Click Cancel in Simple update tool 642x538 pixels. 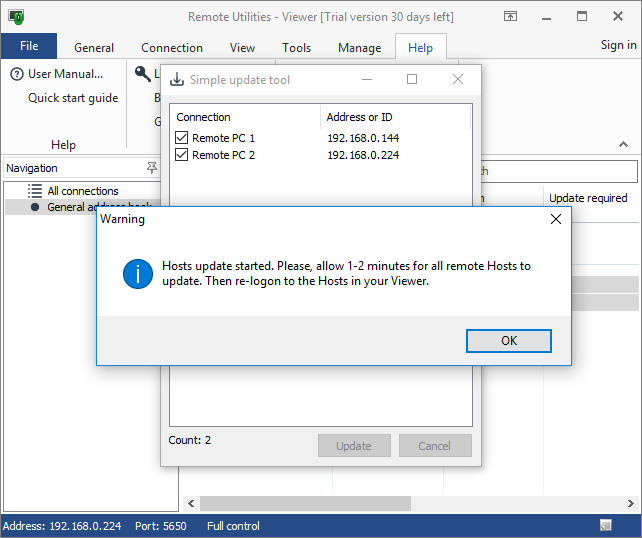click(435, 445)
